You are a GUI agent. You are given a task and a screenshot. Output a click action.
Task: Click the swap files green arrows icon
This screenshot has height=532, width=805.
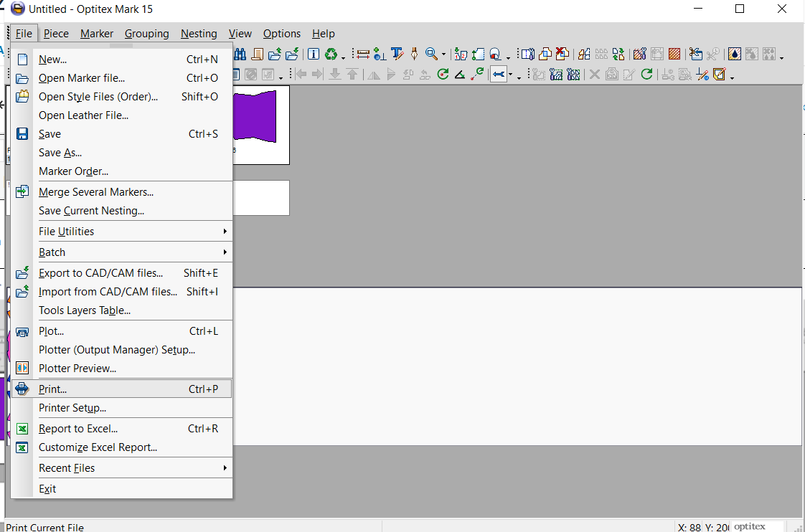click(x=618, y=54)
